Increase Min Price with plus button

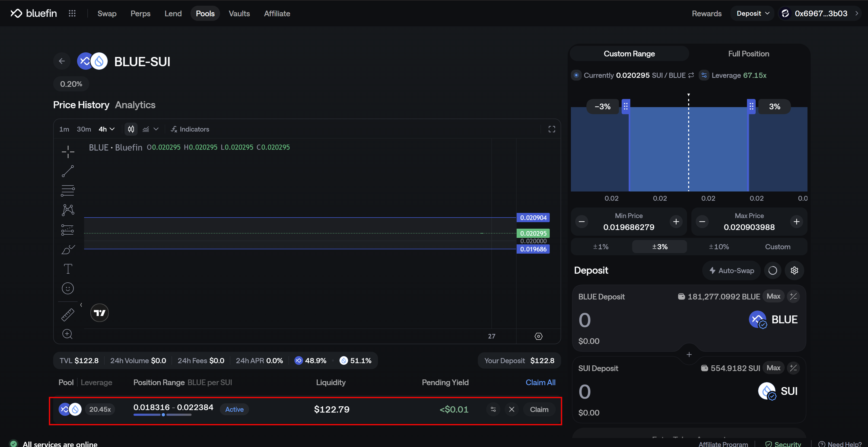[676, 222]
